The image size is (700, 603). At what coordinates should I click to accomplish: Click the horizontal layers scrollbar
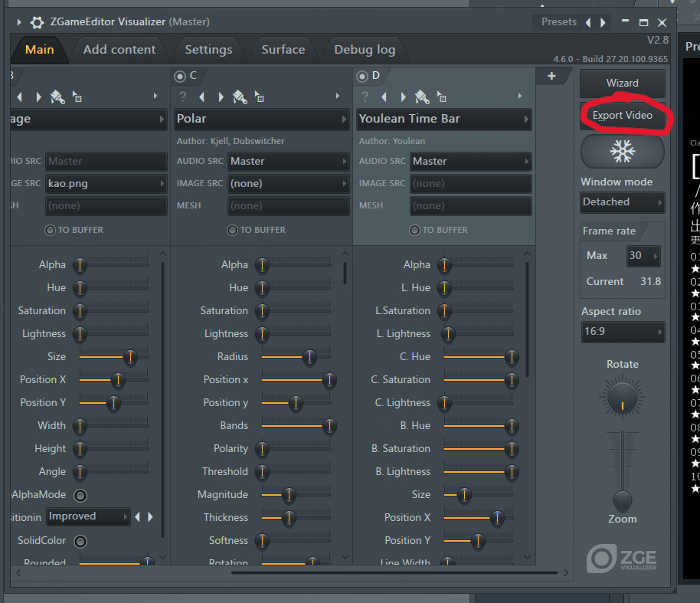(394, 572)
